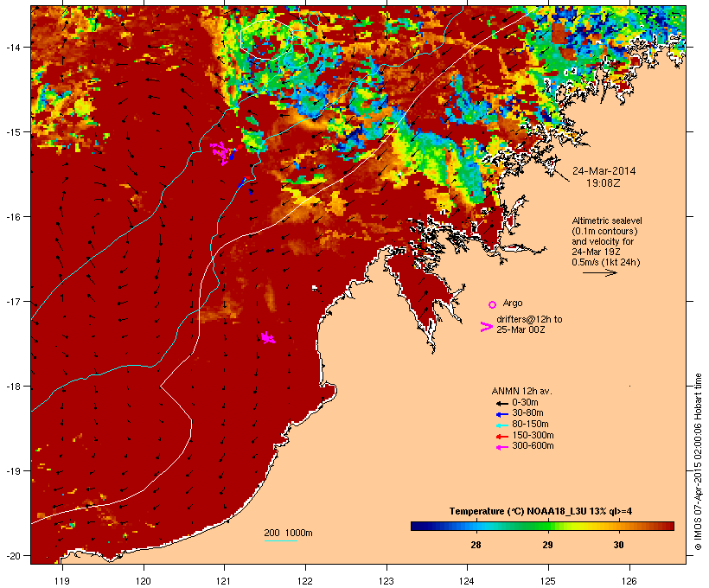709x588 pixels.
Task: Click the magenta drifter track near 121.5, -17.4
Action: 268,337
